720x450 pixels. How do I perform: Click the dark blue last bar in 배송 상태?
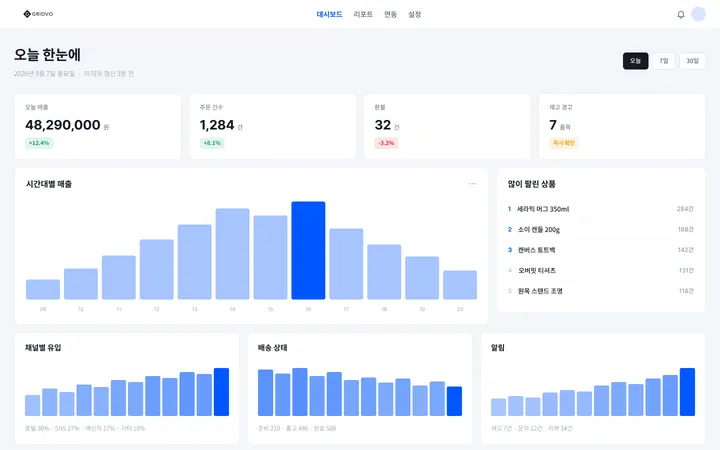click(x=454, y=401)
